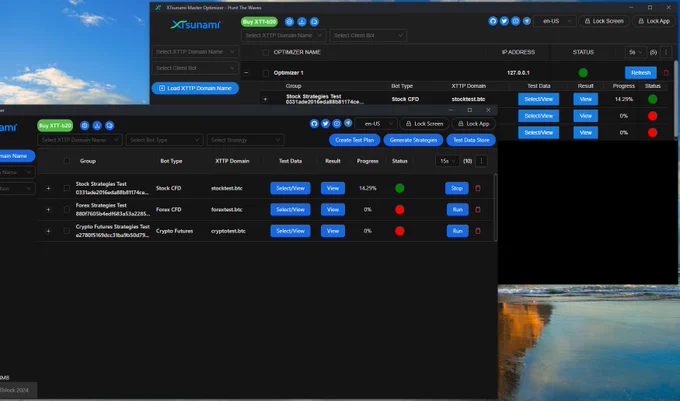Viewport: 680px width, 401px height.
Task: Run the Crypto Futures Strategies Test
Action: (458, 231)
